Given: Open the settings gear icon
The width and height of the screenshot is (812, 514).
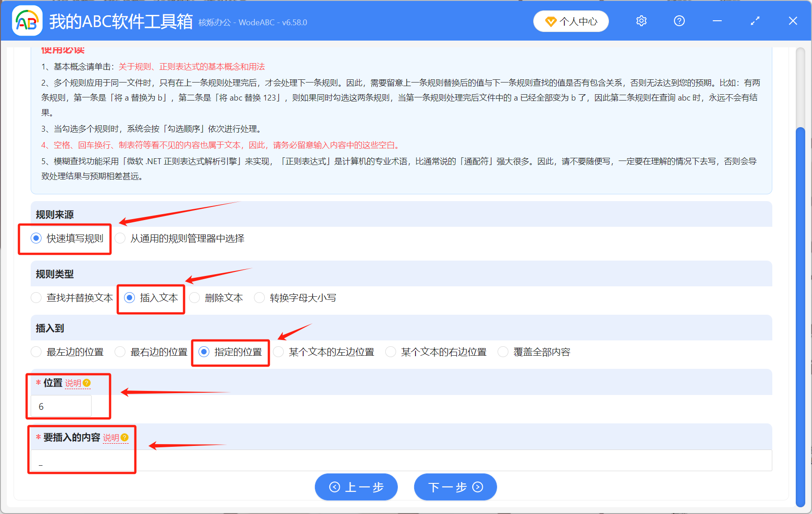Looking at the screenshot, I should click(x=641, y=21).
